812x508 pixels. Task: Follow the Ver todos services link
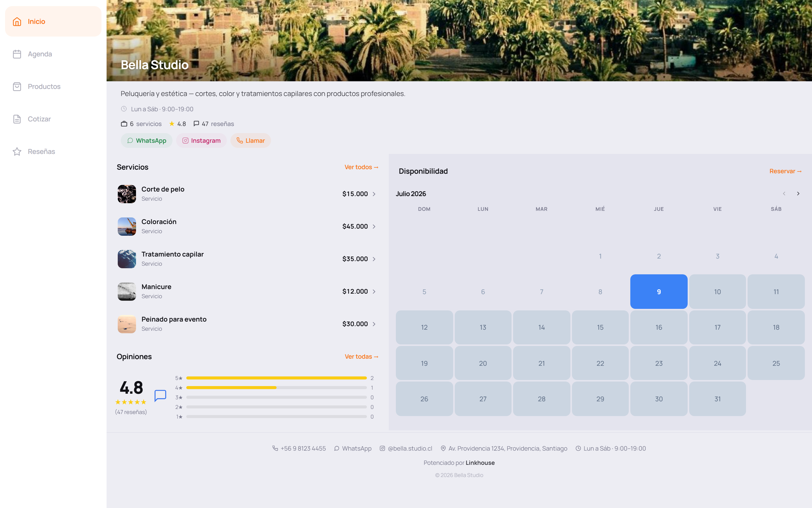[361, 167]
